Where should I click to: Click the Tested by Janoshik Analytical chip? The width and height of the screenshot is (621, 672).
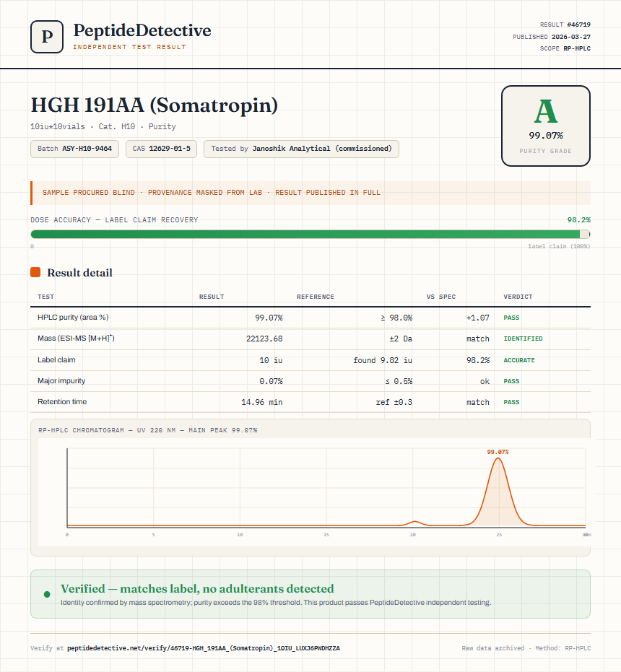(301, 149)
